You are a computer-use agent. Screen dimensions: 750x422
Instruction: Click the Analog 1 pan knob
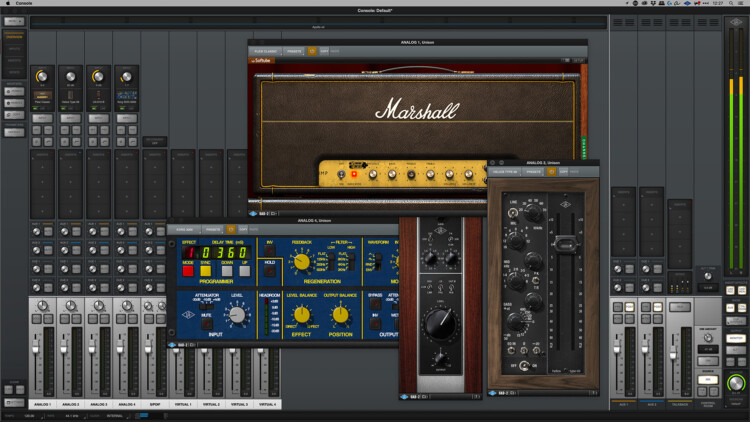pyautogui.click(x=43, y=305)
